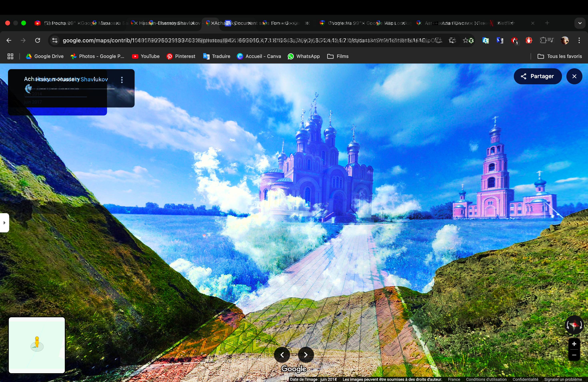This screenshot has width=588, height=382.
Task: Close the photo viewer with X
Action: [574, 76]
